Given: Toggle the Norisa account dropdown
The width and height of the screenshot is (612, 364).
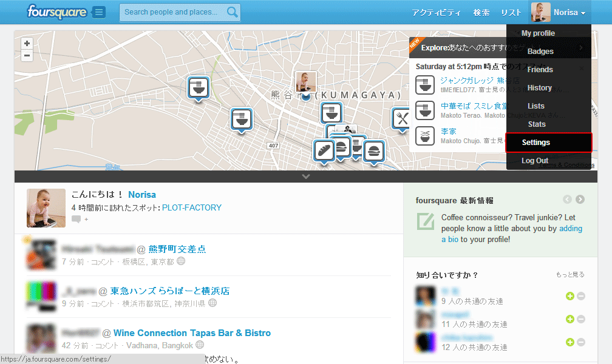Looking at the screenshot, I should (569, 13).
